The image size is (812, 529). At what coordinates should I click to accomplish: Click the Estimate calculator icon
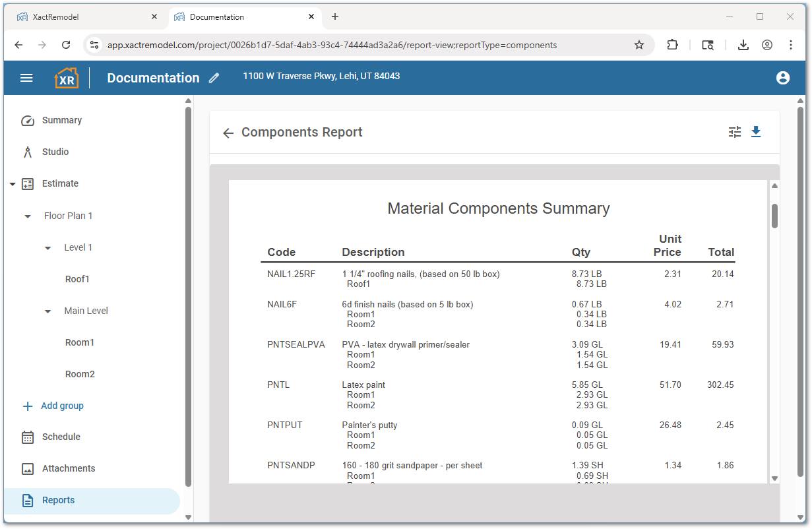tap(27, 183)
